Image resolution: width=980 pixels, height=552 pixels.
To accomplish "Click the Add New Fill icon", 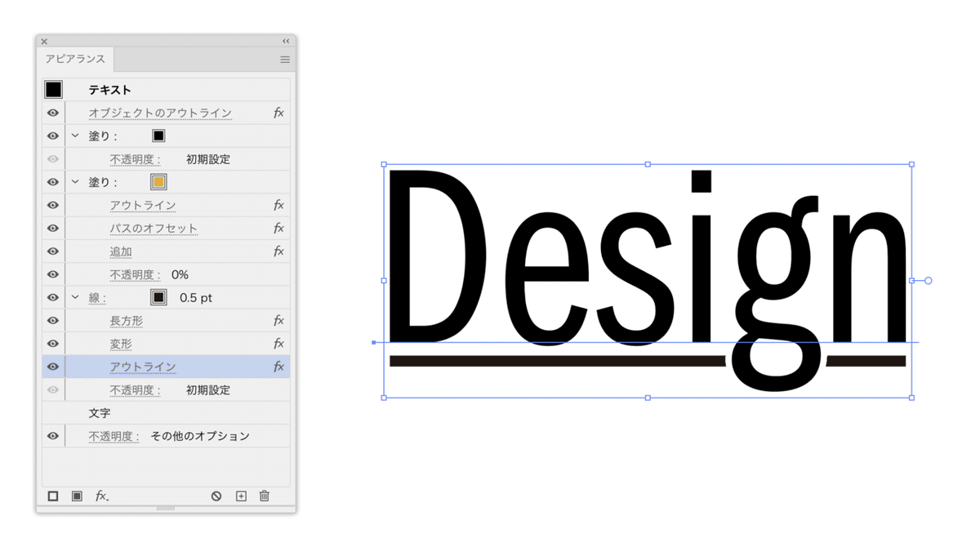I will click(77, 496).
